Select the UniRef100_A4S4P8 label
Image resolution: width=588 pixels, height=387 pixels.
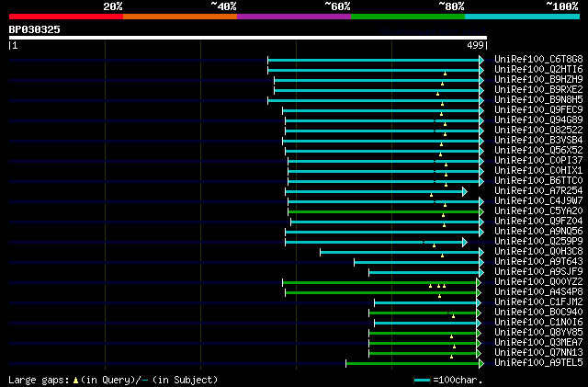pos(538,292)
